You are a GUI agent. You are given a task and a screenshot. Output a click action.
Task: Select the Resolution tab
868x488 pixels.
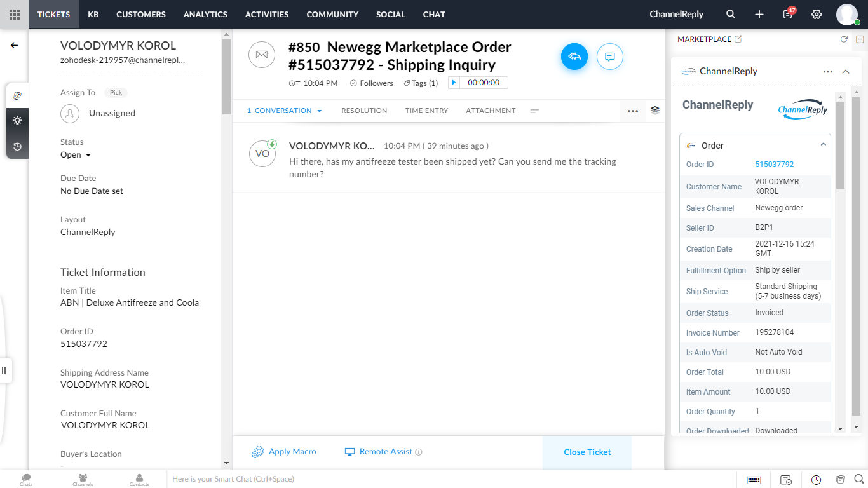[364, 111]
